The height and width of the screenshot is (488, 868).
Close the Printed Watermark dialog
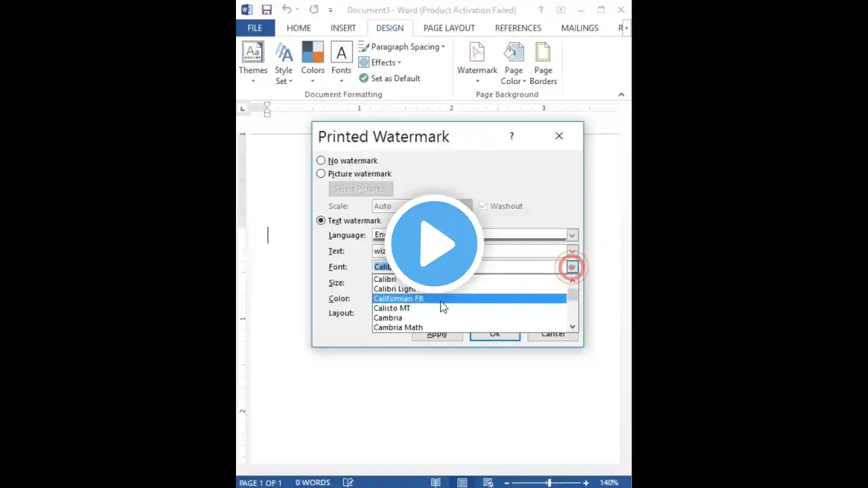[x=559, y=136]
